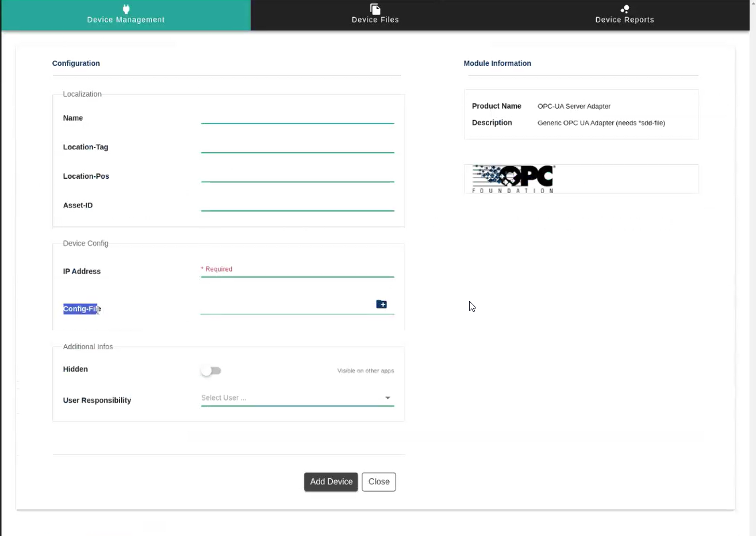Click the User Responsibility dropdown arrow
Viewport: 756px width, 536px height.
pyautogui.click(x=387, y=398)
